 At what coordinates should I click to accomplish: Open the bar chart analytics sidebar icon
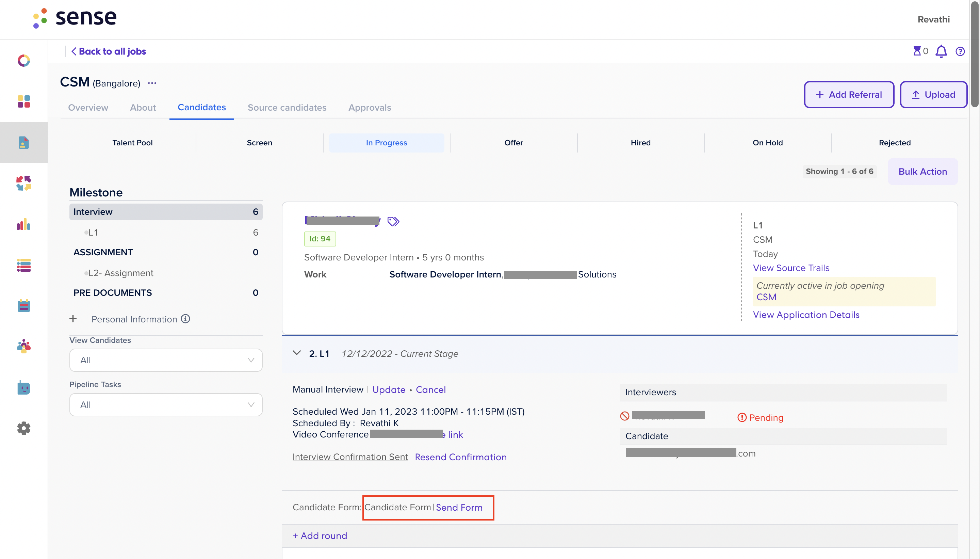tap(24, 224)
